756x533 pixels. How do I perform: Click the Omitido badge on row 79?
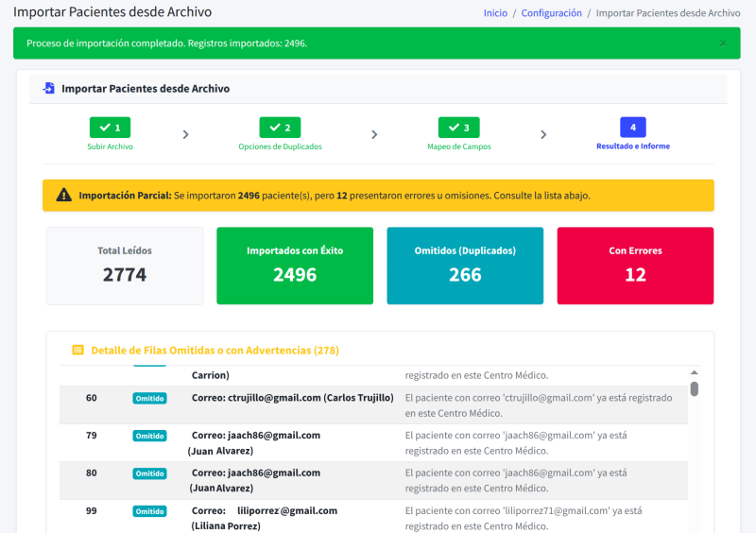tap(149, 436)
